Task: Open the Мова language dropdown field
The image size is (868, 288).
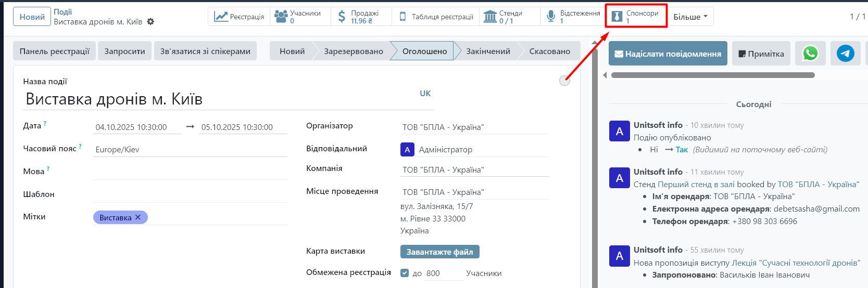Action: tap(190, 172)
